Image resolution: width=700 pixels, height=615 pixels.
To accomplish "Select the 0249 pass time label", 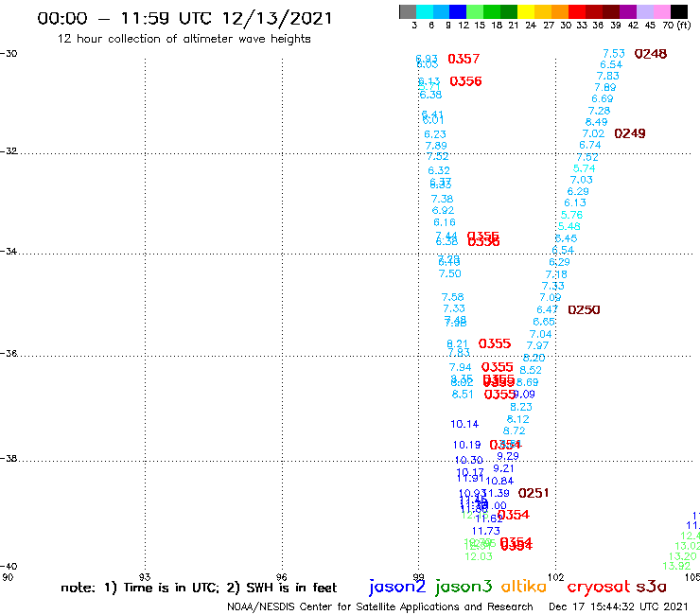I will pyautogui.click(x=630, y=133).
